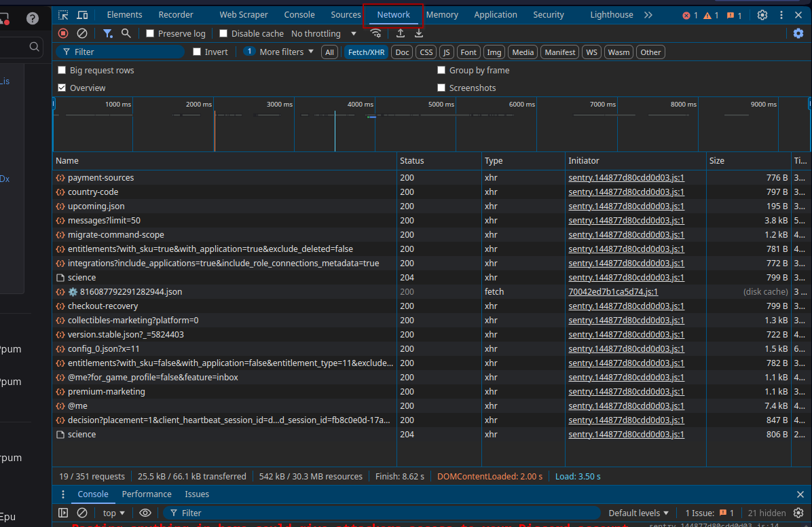The height and width of the screenshot is (527, 812).
Task: Open the inspect element picker tool
Action: pyautogui.click(x=63, y=15)
